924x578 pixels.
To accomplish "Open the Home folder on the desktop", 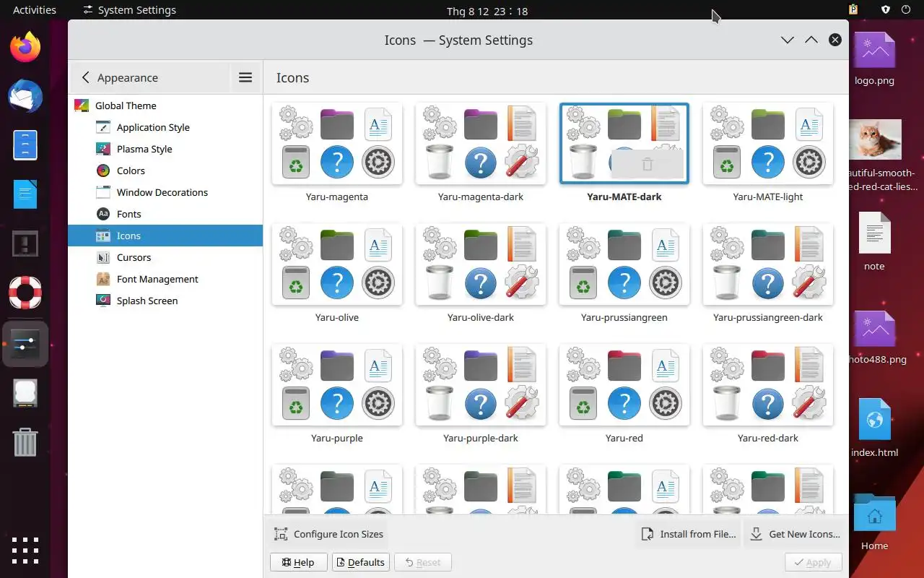I will pos(874,523).
